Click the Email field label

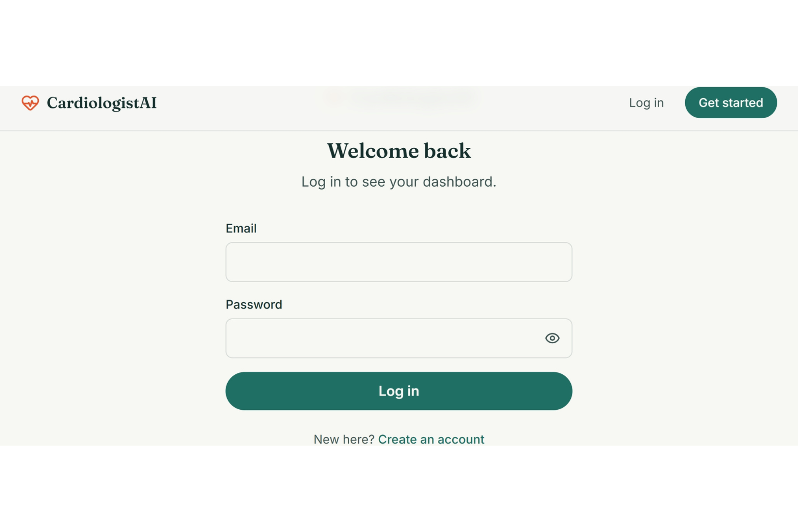click(241, 229)
